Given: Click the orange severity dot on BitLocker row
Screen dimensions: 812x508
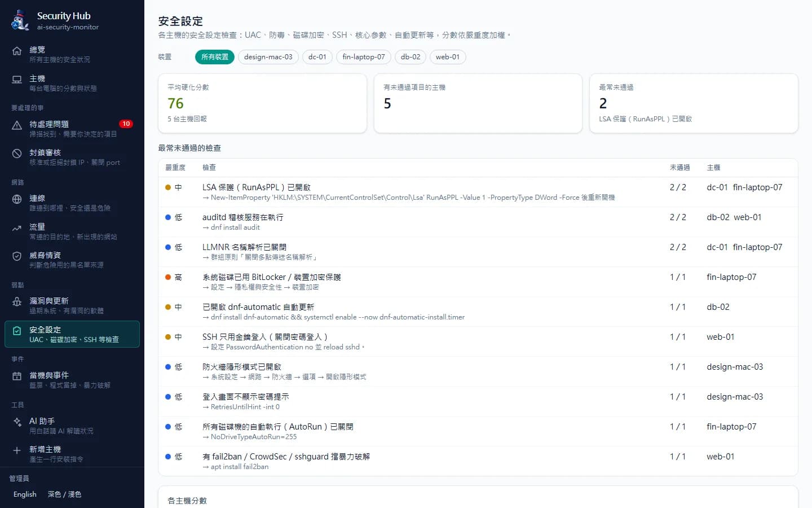Looking at the screenshot, I should pos(168,277).
